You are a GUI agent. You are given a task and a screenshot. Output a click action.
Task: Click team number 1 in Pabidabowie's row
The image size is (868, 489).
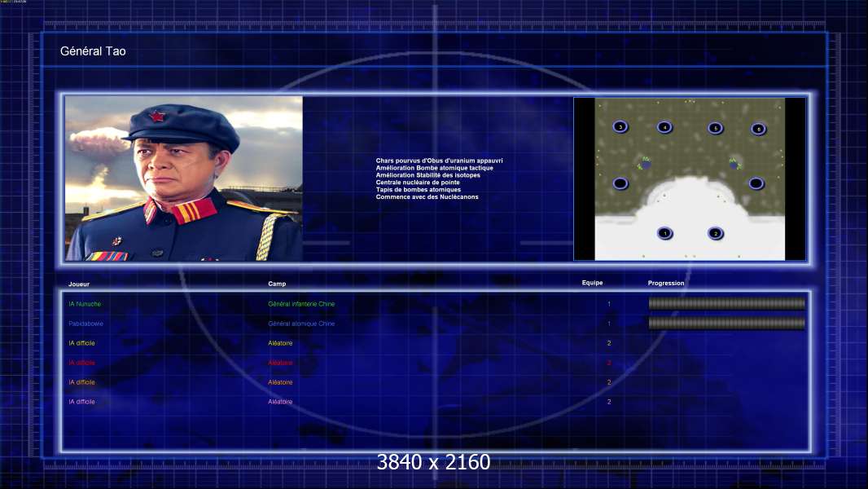pos(609,324)
